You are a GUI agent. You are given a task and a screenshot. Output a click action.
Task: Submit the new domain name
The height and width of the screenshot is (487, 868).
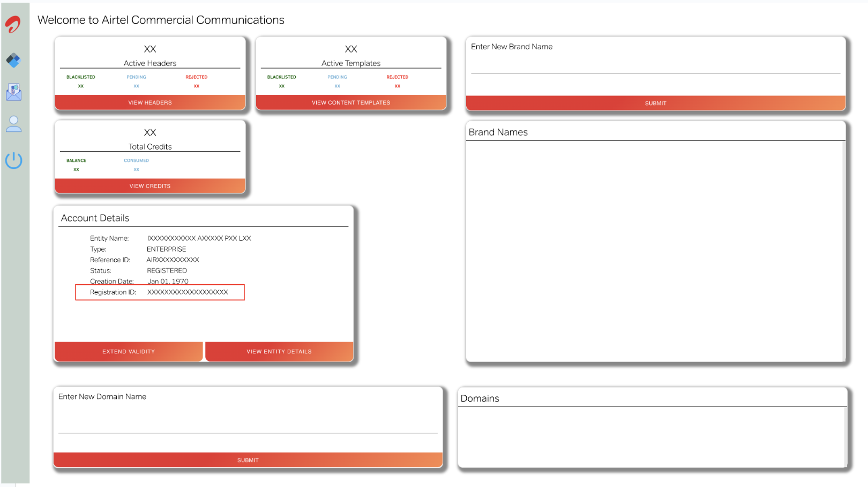(248, 460)
